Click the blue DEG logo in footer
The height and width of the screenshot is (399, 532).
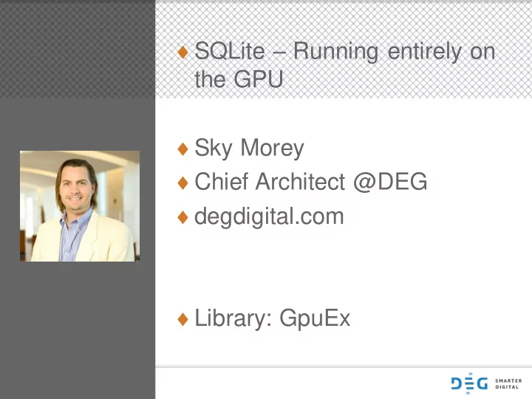coord(469,383)
